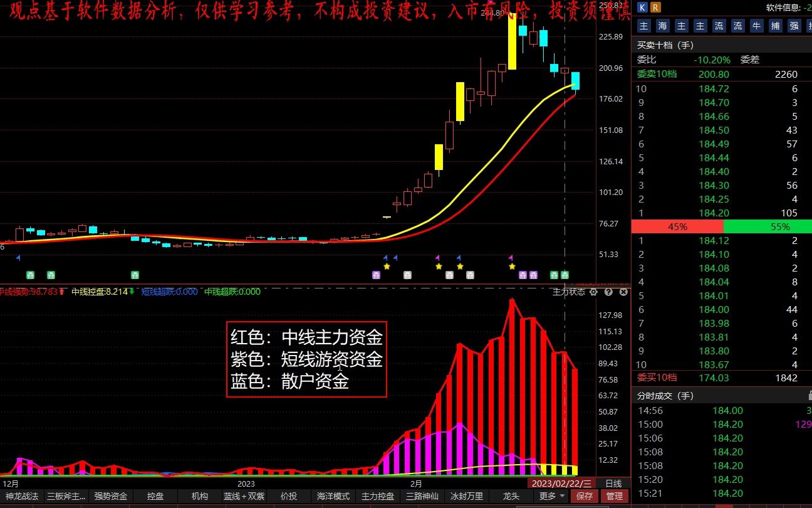This screenshot has width=812, height=508.
Task: Select the 龙头 tab
Action: pyautogui.click(x=511, y=496)
